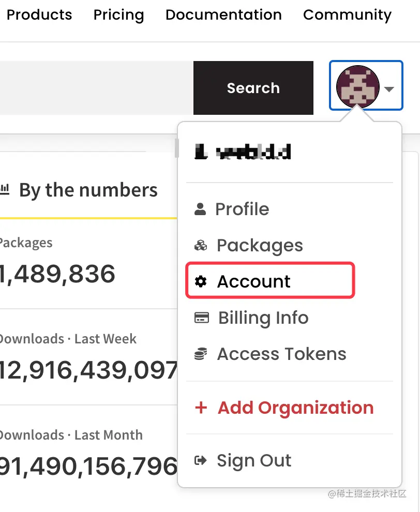Viewport: 420px width, 512px height.
Task: Click the blurred username at the menu top
Action: (x=243, y=152)
